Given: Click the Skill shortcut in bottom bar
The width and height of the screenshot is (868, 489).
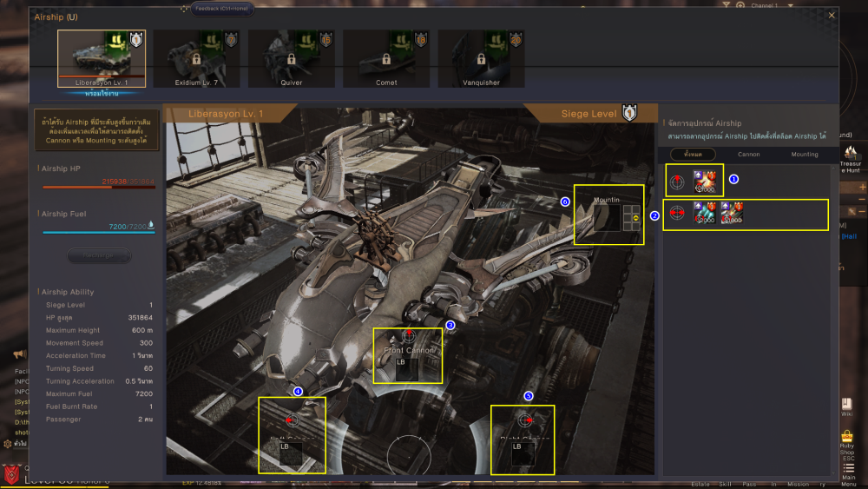Looking at the screenshot, I should (x=725, y=485).
